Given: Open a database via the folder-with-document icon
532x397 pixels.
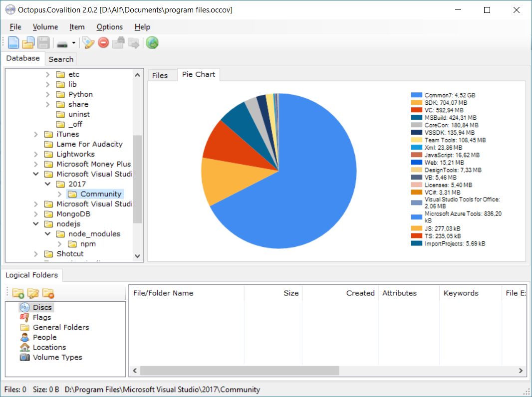Looking at the screenshot, I should 28,43.
